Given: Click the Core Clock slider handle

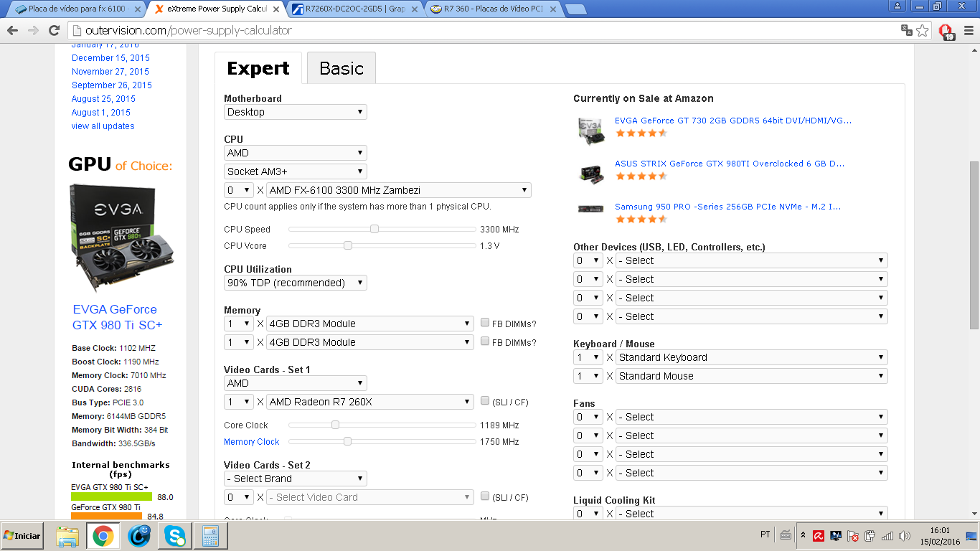Looking at the screenshot, I should 335,425.
